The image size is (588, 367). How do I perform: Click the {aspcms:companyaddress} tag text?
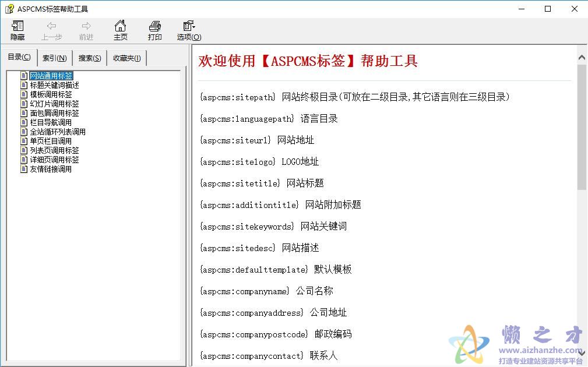click(251, 313)
